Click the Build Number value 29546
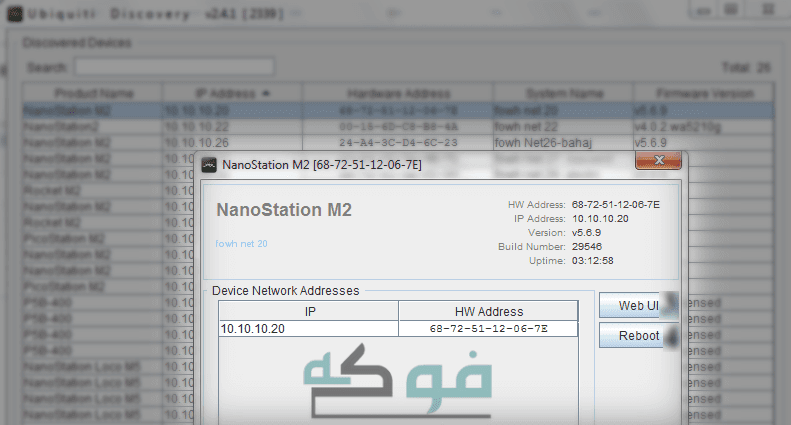The image size is (791, 425). pyautogui.click(x=587, y=246)
